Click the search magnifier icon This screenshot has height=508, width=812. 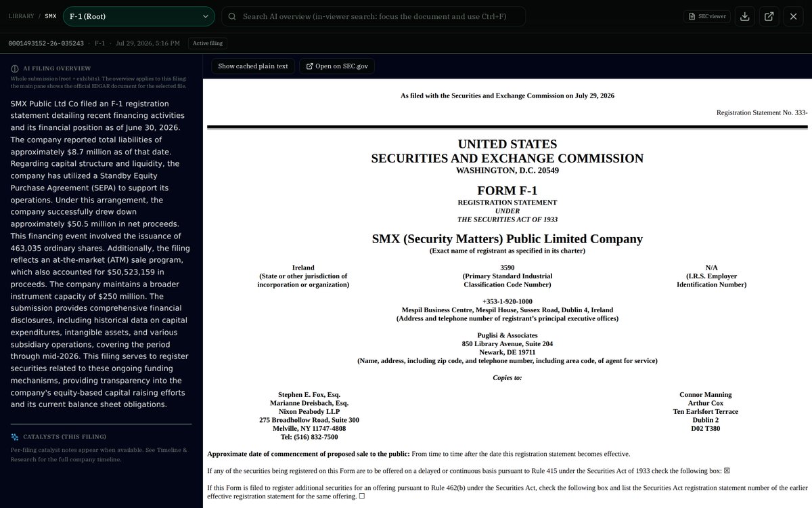(232, 16)
